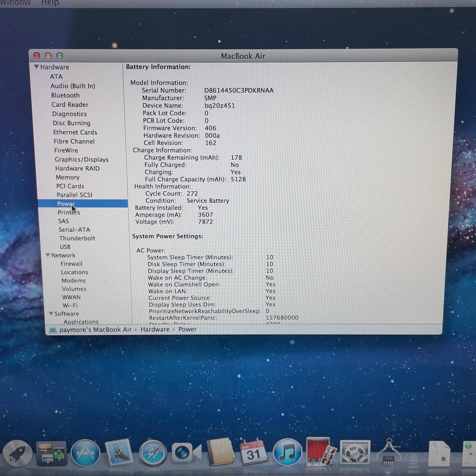The image size is (476, 476).
Task: Open the Help menu
Action: pyautogui.click(x=50, y=2)
